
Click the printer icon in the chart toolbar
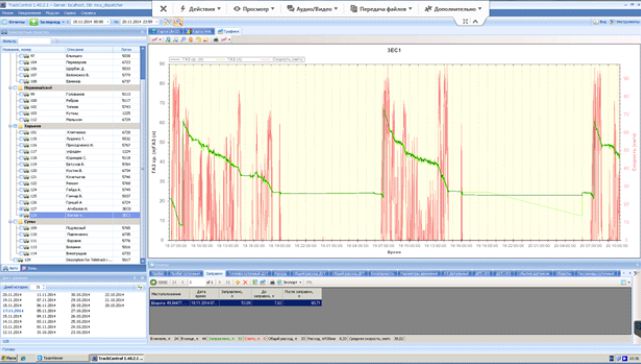[216, 40]
